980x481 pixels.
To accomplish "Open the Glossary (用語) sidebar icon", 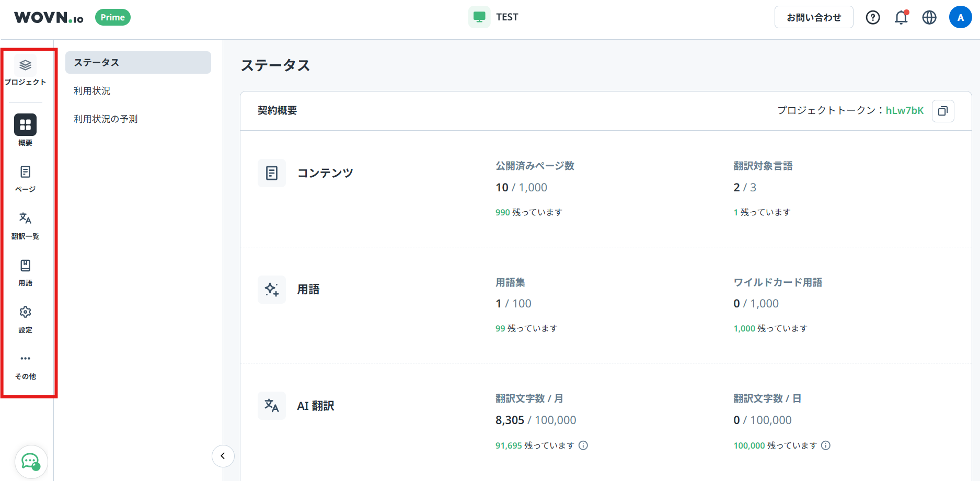I will click(x=25, y=266).
